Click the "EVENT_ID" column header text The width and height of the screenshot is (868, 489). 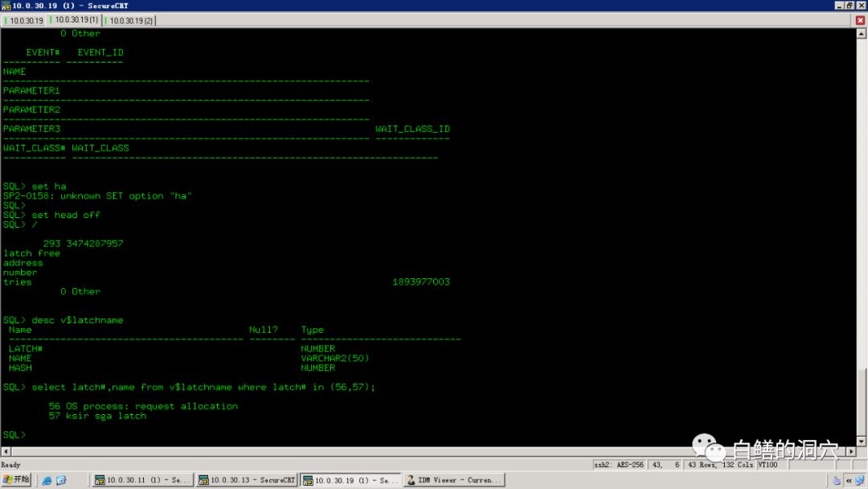(x=100, y=52)
